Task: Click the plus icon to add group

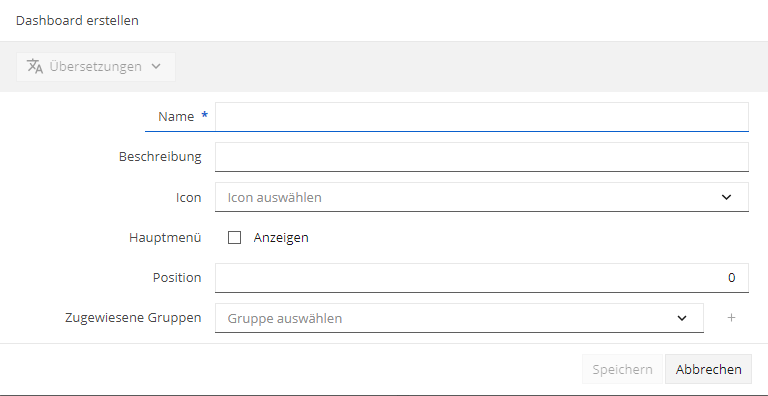Action: coord(731,318)
